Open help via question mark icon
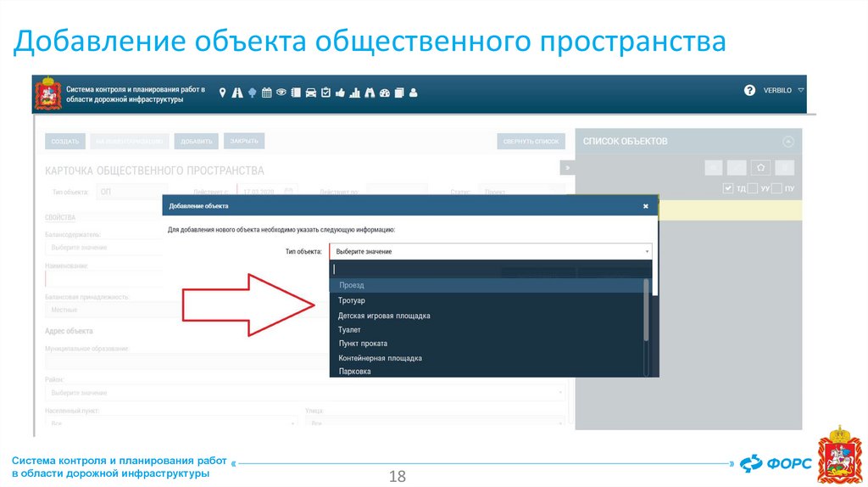The height and width of the screenshot is (487, 868). 749,90
